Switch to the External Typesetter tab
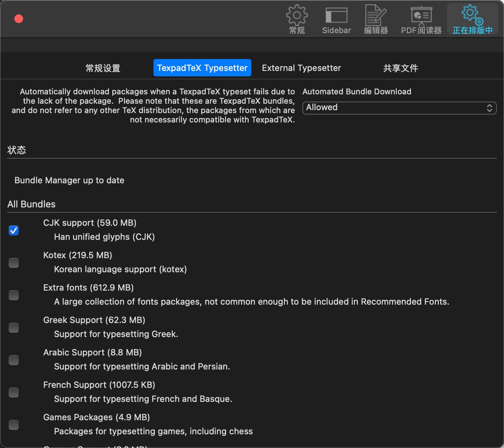This screenshot has width=504, height=448. point(301,68)
